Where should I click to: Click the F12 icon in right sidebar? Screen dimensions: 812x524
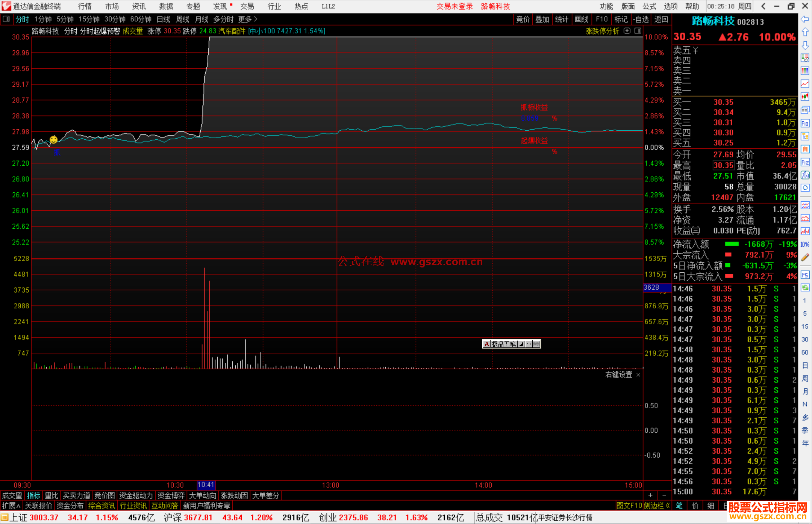805,162
